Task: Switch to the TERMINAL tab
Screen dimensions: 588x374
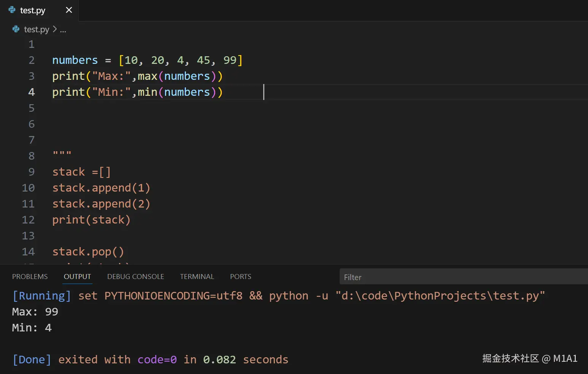Action: [197, 277]
